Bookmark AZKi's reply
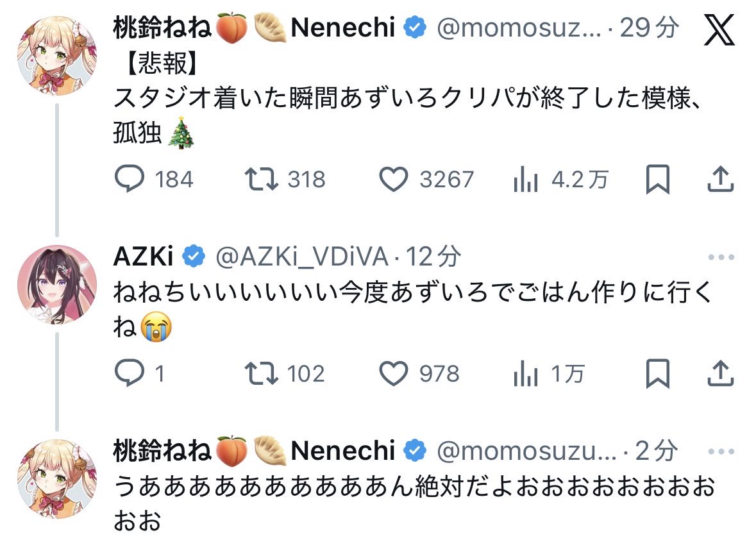 (x=657, y=373)
